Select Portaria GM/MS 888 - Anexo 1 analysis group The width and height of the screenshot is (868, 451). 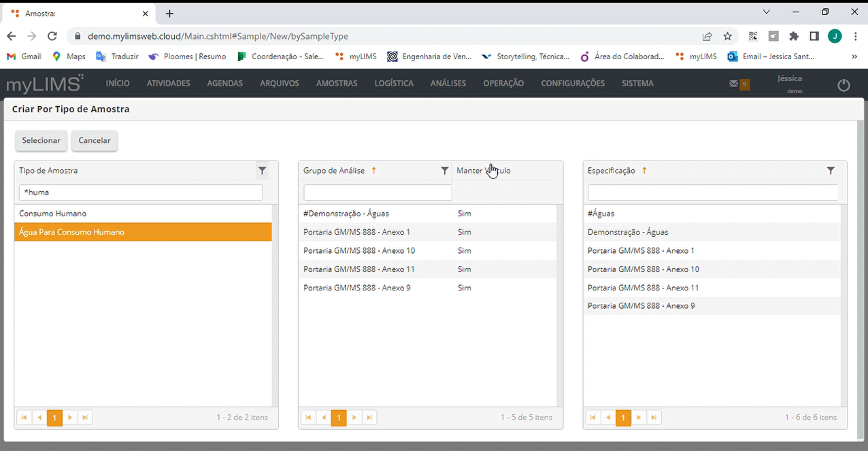(x=427, y=232)
